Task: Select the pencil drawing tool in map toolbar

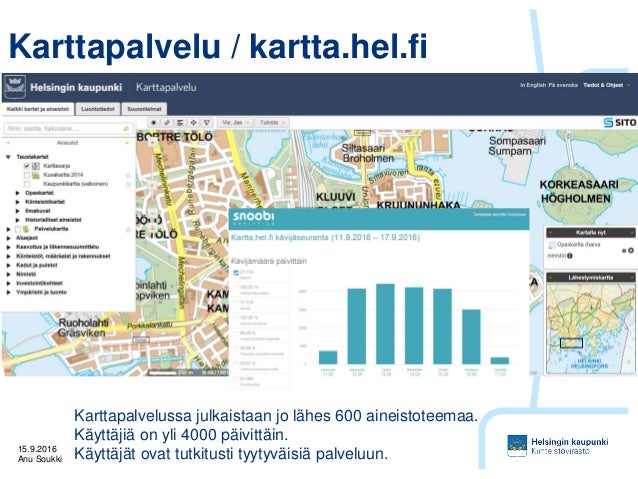Action: point(167,122)
